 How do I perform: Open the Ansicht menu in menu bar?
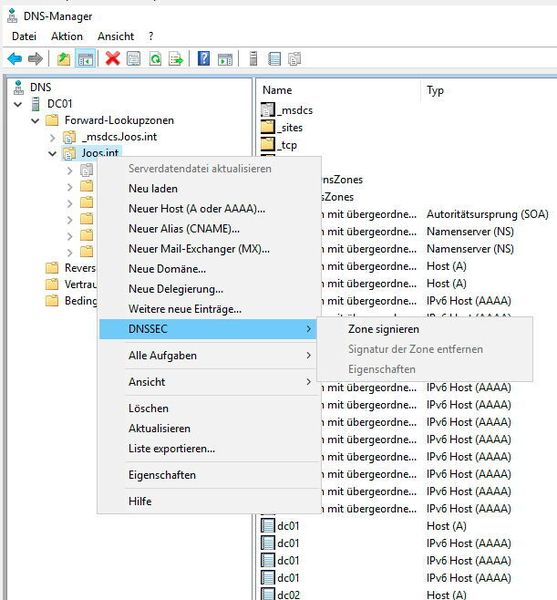tap(116, 36)
